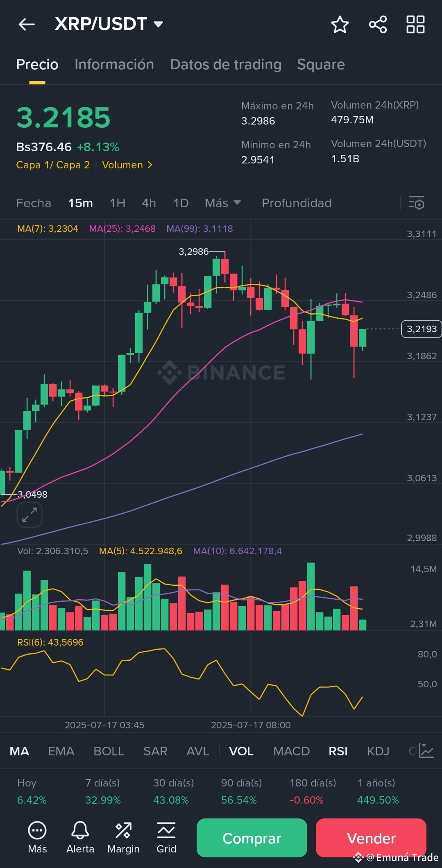Toggle the BOLL indicator overlay
442x868 pixels.
click(109, 751)
